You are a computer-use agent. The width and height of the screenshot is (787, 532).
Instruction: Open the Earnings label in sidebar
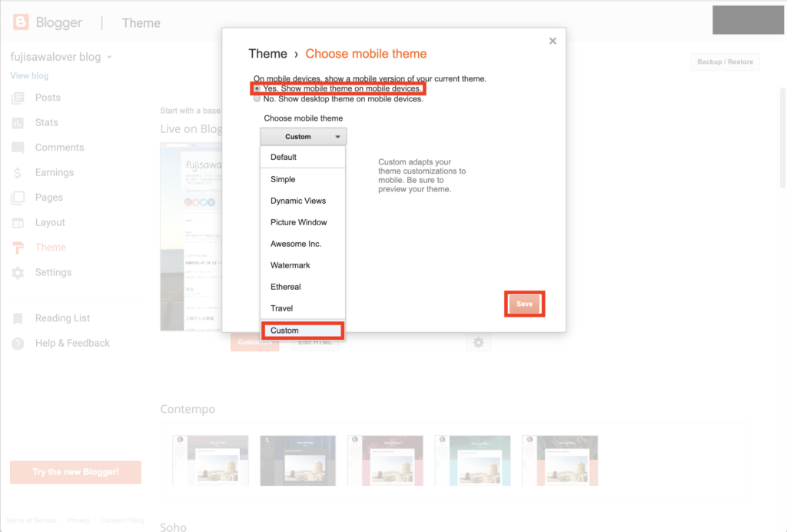(x=55, y=173)
